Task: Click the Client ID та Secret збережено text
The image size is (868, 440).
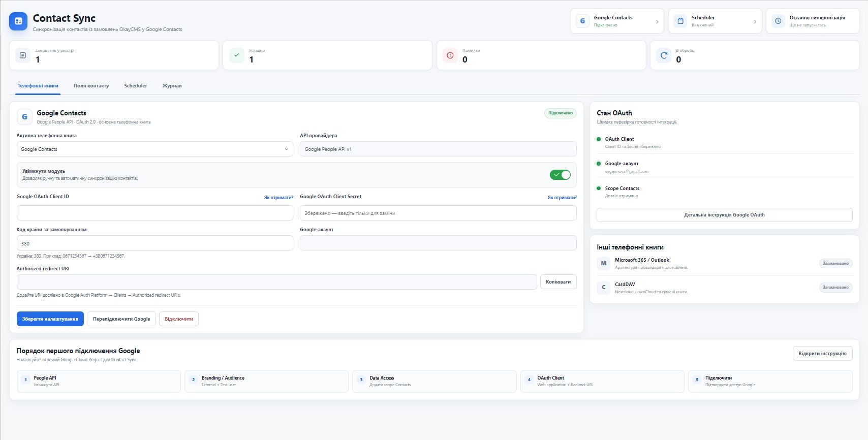Action: 633,146
